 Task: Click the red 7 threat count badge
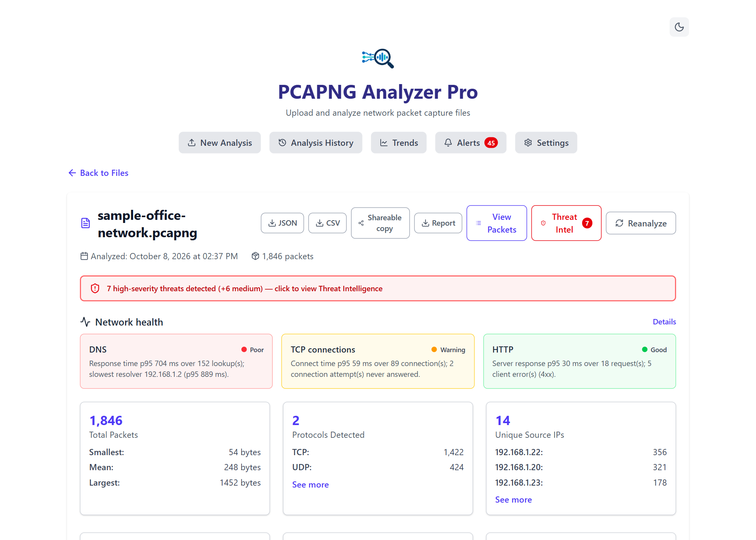pyautogui.click(x=587, y=223)
